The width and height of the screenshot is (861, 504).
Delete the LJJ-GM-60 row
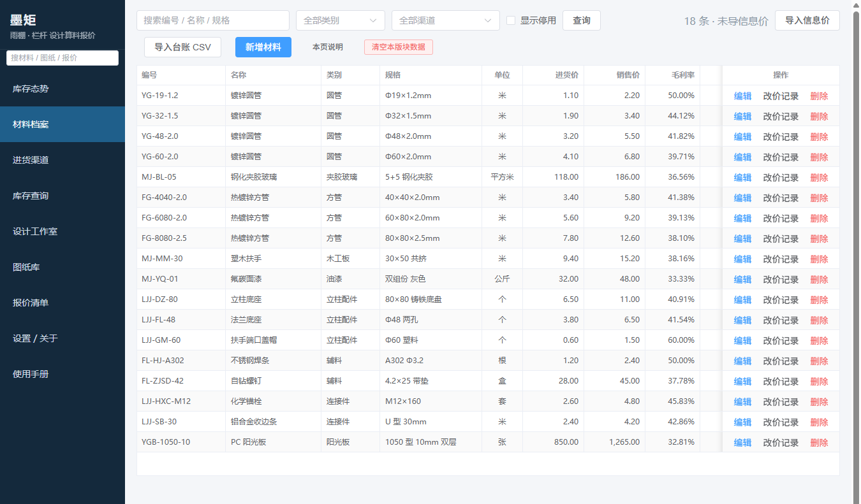coord(819,341)
